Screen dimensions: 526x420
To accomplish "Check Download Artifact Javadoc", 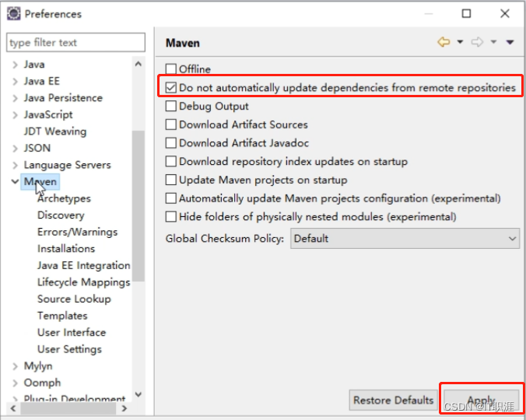I will [x=170, y=143].
